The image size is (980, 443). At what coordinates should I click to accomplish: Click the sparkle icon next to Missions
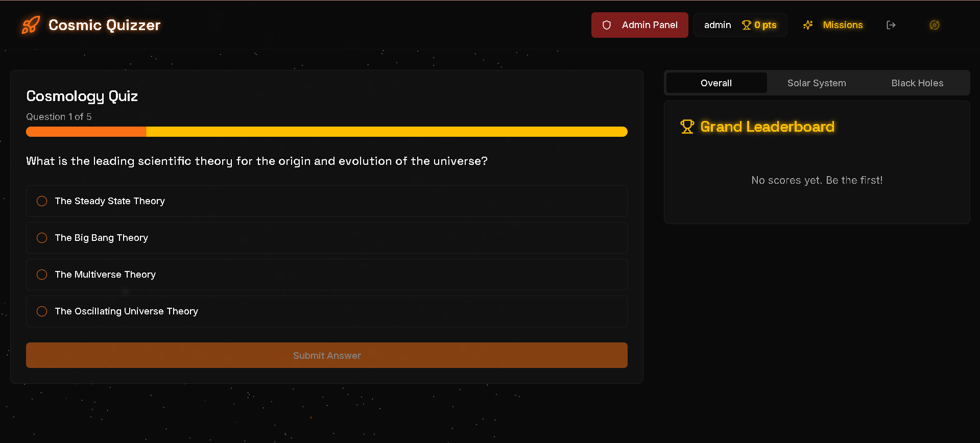(808, 25)
